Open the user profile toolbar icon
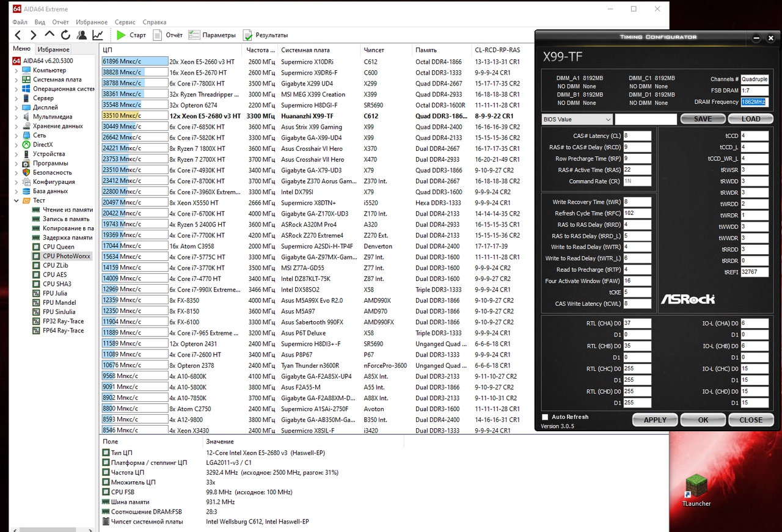 click(81, 35)
